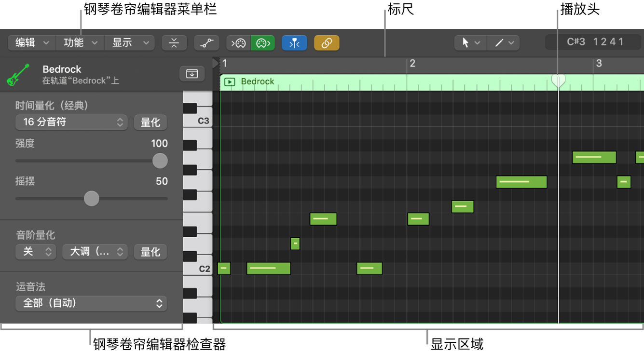
Task: Click the play preview icon on Bedrock region
Action: [230, 81]
